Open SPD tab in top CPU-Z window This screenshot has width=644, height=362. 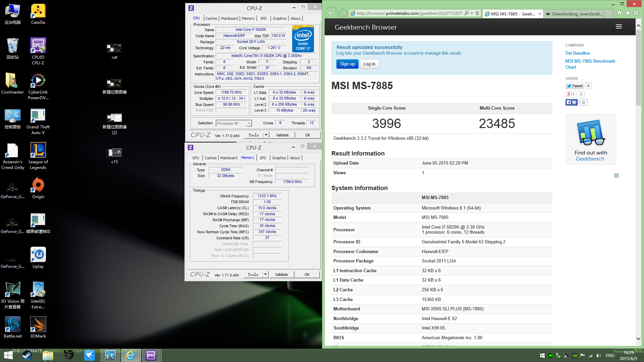[x=264, y=18]
